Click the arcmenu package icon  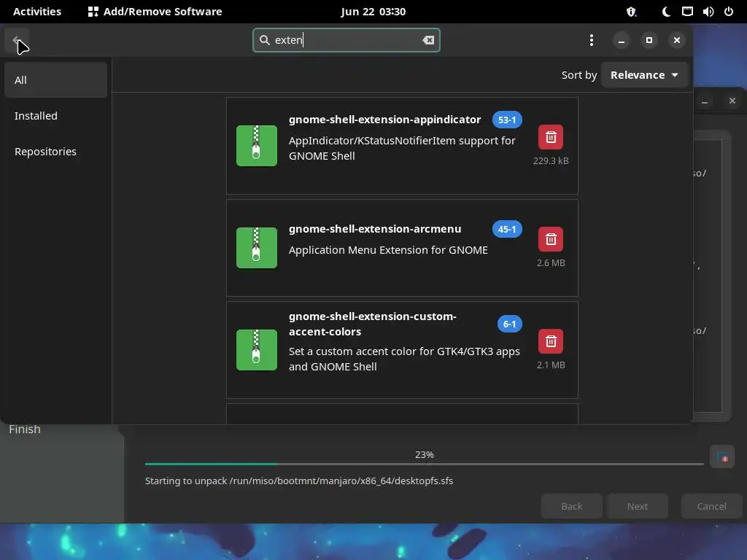tap(256, 248)
